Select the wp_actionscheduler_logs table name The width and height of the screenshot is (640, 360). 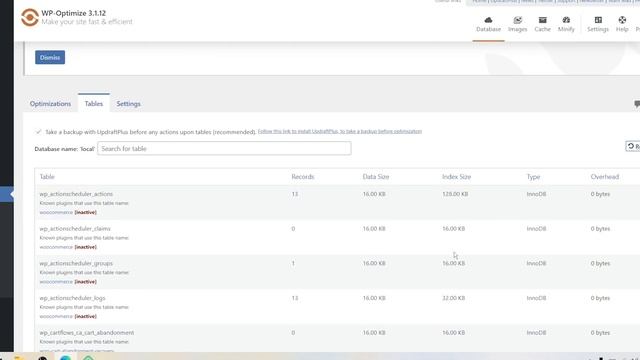pyautogui.click(x=72, y=298)
